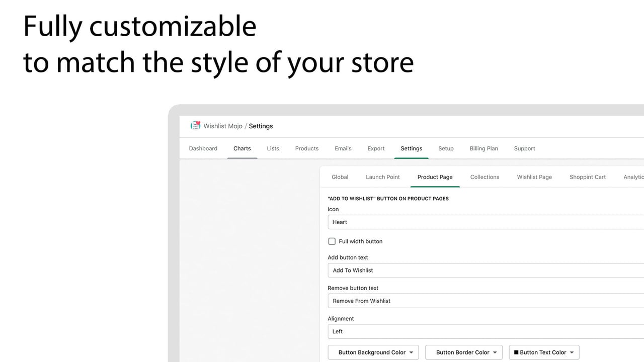
Task: Open the Support tab
Action: click(525, 148)
